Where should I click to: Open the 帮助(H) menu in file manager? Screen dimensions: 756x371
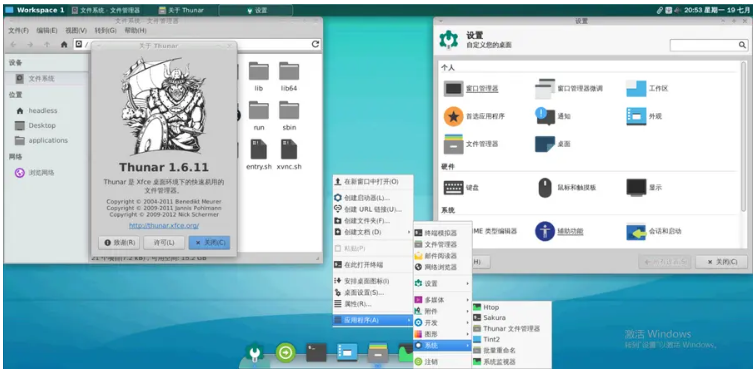pyautogui.click(x=135, y=30)
